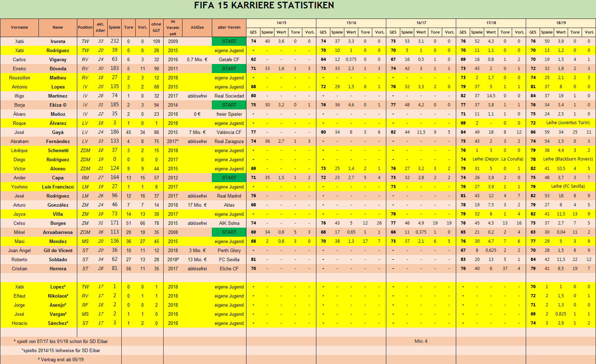Select the Leihe (Blackburn Rovers) cell
The height and width of the screenshot is (364, 596).
tap(568, 159)
